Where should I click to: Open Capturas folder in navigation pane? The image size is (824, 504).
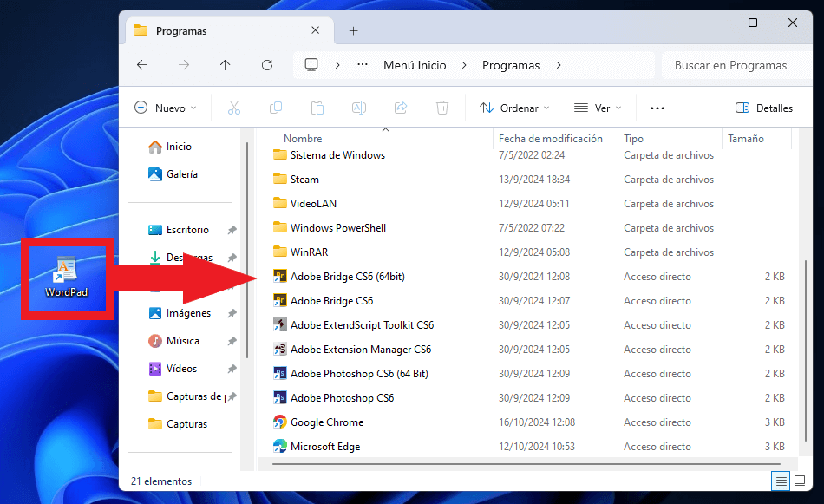[x=178, y=423]
